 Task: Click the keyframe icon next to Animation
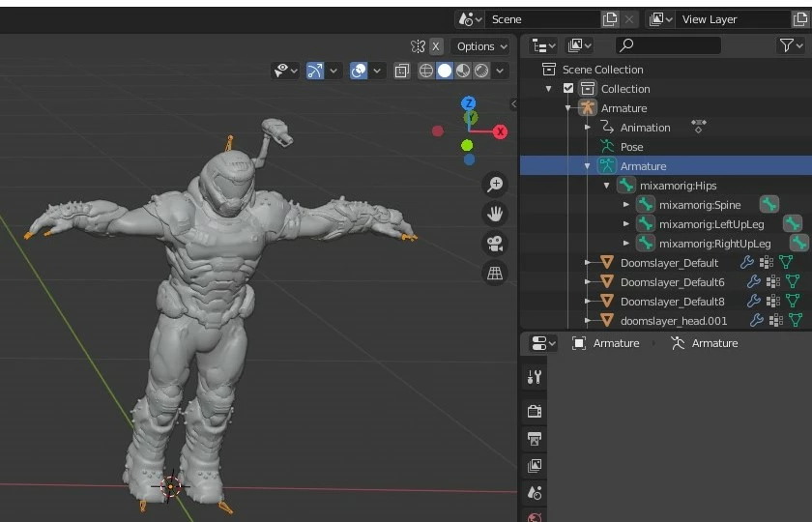(699, 126)
